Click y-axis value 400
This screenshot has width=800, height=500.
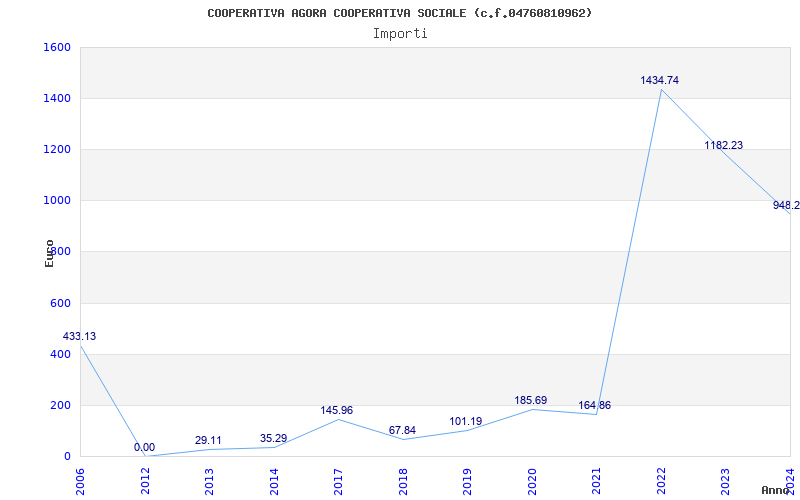[x=60, y=354]
